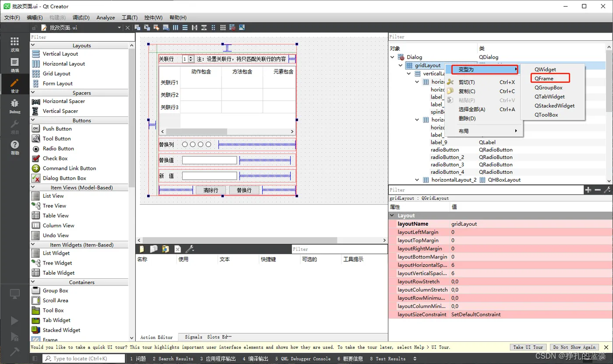Open the Welcome (欢迎) mode in sidebar

[15, 44]
